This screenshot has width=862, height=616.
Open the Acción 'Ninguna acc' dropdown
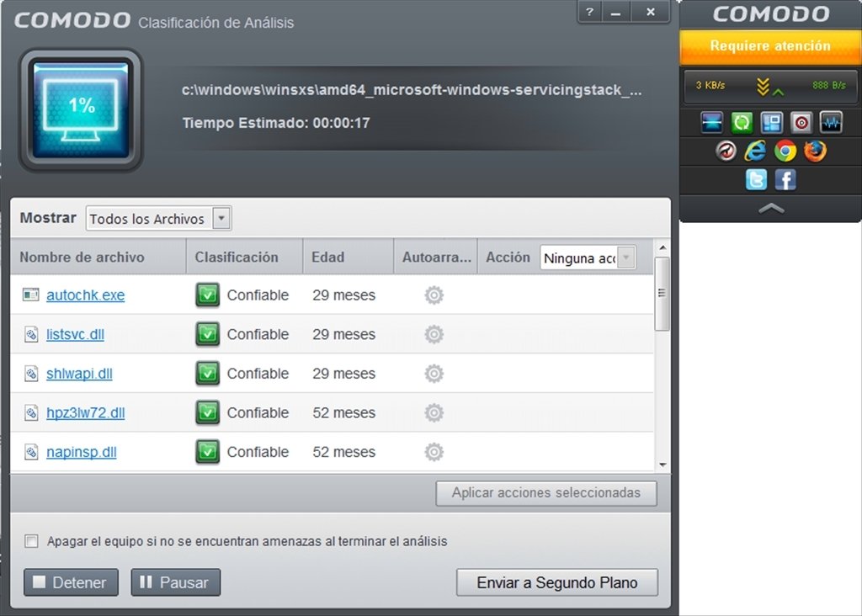pos(588,258)
